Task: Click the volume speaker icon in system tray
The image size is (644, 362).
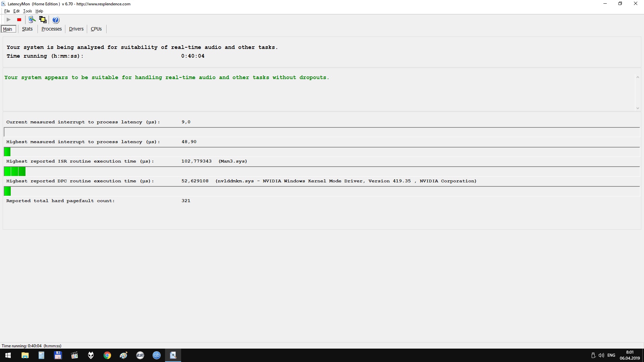Action: coord(601,355)
